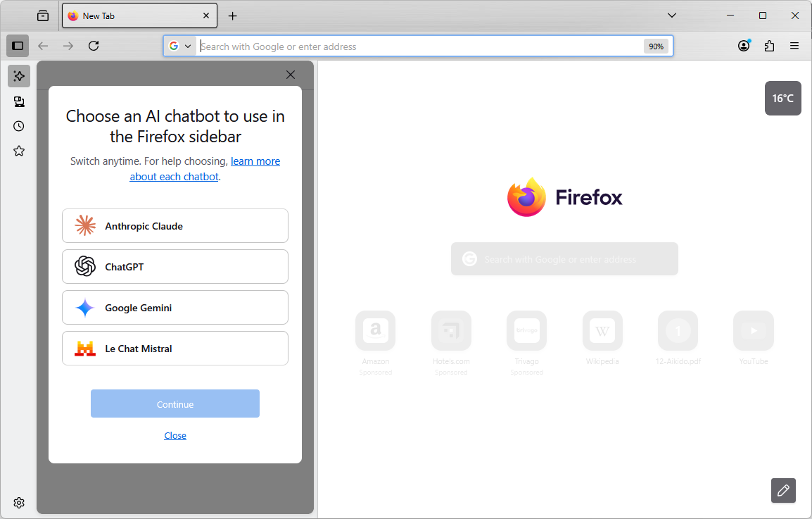Open the History sidebar panel
The width and height of the screenshot is (812, 519).
19,126
